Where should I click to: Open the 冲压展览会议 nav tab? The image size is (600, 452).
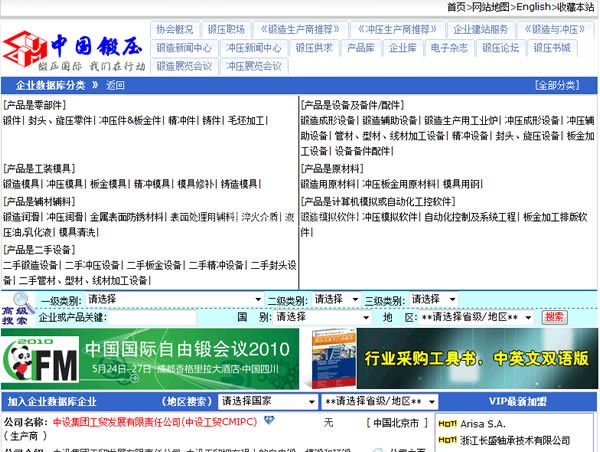pyautogui.click(x=253, y=66)
